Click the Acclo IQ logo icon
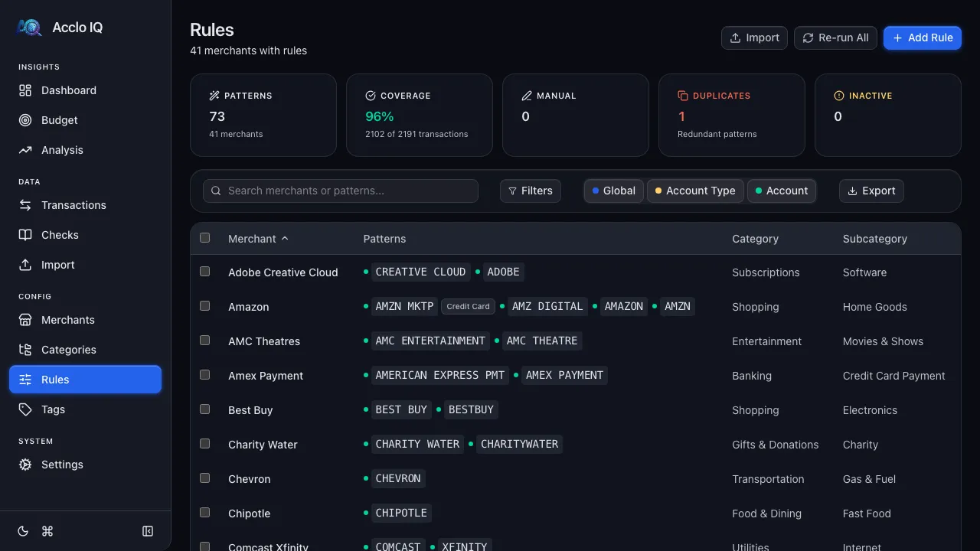 coord(29,28)
